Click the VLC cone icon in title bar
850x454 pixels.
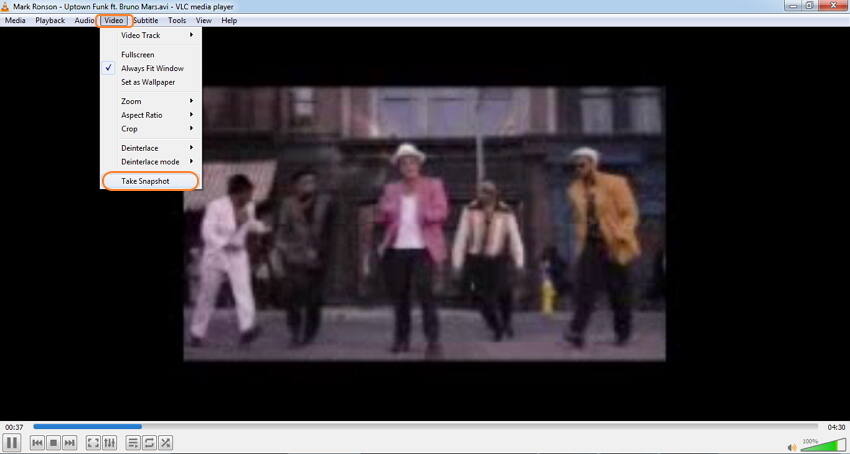tap(5, 7)
